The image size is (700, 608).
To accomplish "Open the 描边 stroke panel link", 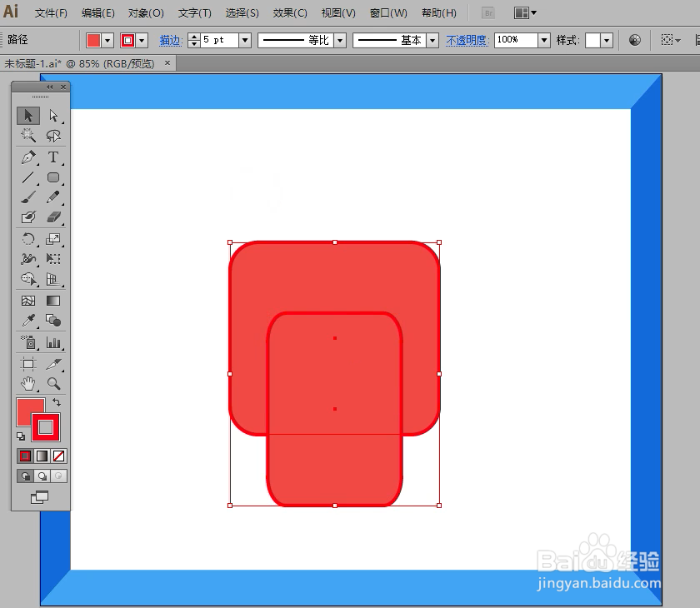I will pos(171,41).
